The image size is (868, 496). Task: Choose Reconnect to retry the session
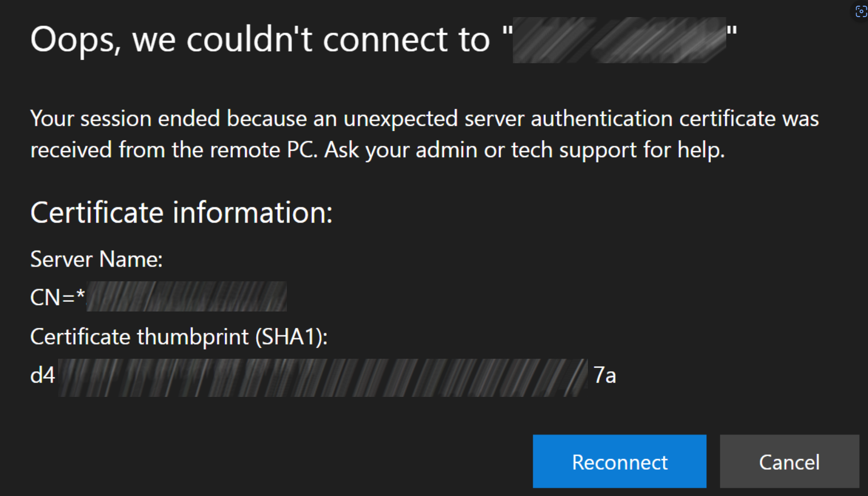tap(619, 461)
